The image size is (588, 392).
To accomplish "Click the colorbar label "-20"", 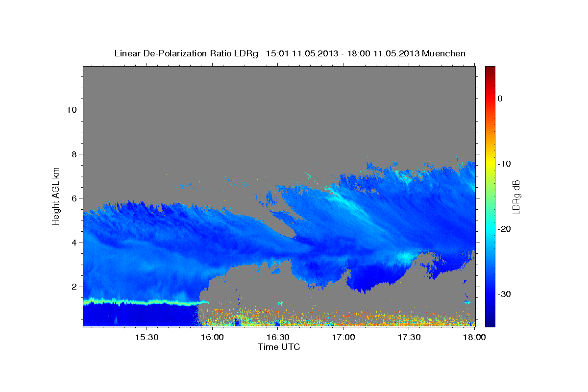I will point(504,229).
